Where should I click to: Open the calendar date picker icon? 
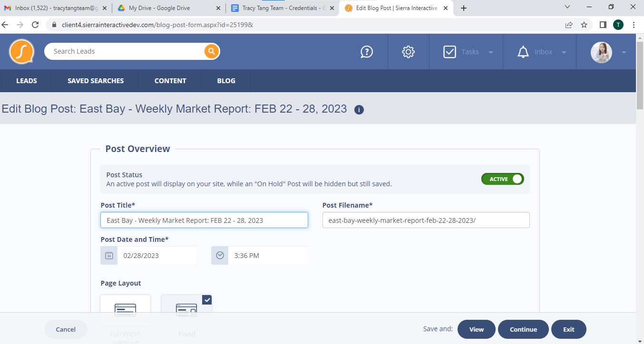109,255
